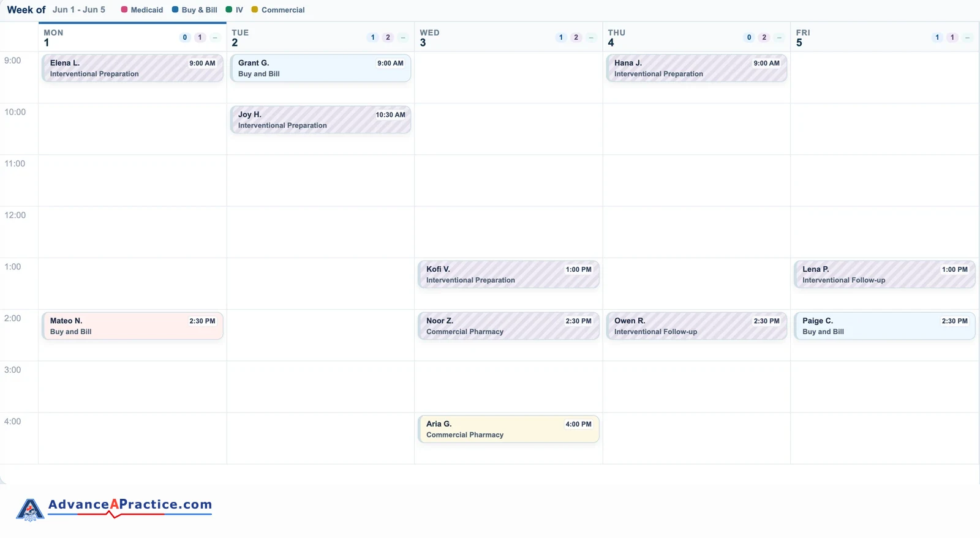Click Monday's green dash badge
The height and width of the screenshot is (538, 980).
(215, 37)
